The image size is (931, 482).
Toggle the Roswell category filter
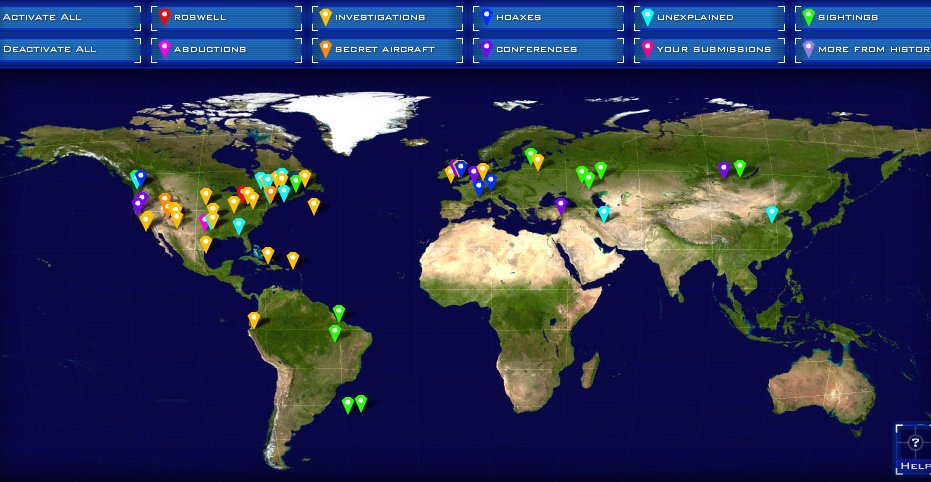click(x=226, y=17)
